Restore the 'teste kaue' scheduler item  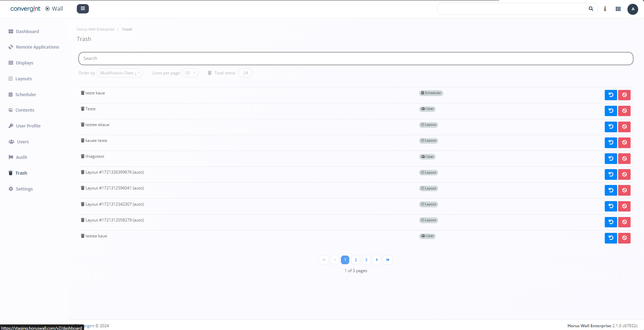pos(611,95)
